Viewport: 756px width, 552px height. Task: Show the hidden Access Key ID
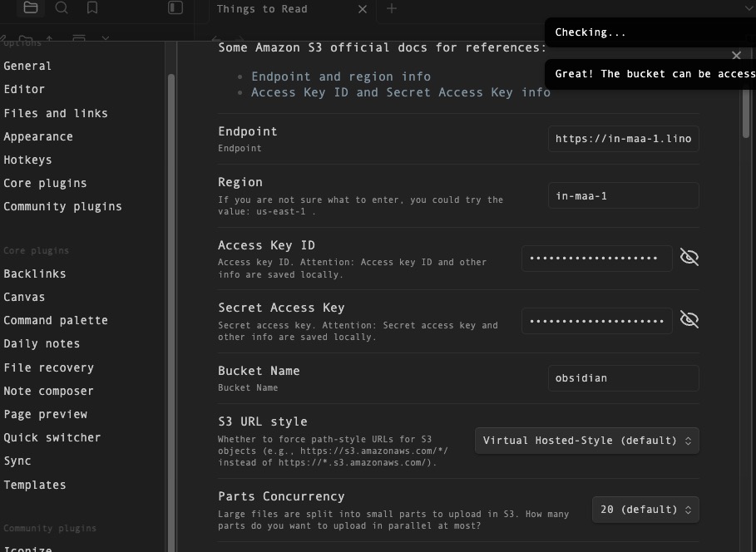pyautogui.click(x=689, y=257)
